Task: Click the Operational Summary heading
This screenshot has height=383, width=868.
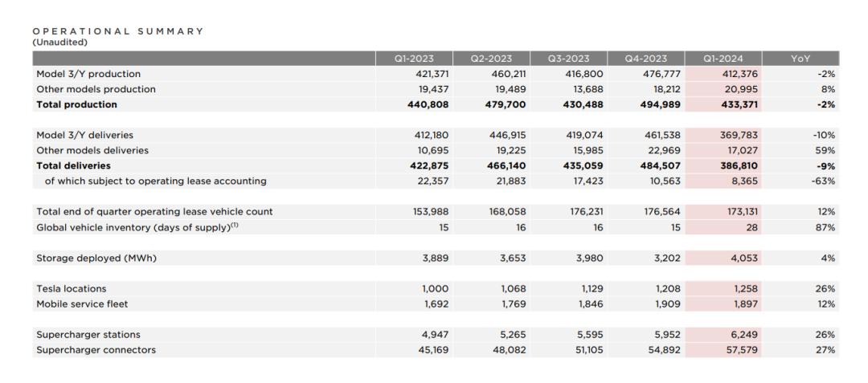Action: [x=118, y=31]
